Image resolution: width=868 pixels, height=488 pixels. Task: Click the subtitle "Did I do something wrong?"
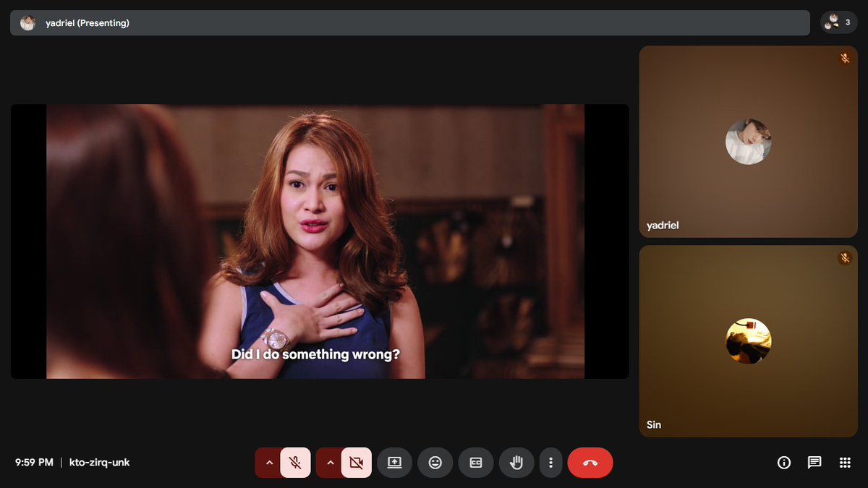(x=315, y=355)
